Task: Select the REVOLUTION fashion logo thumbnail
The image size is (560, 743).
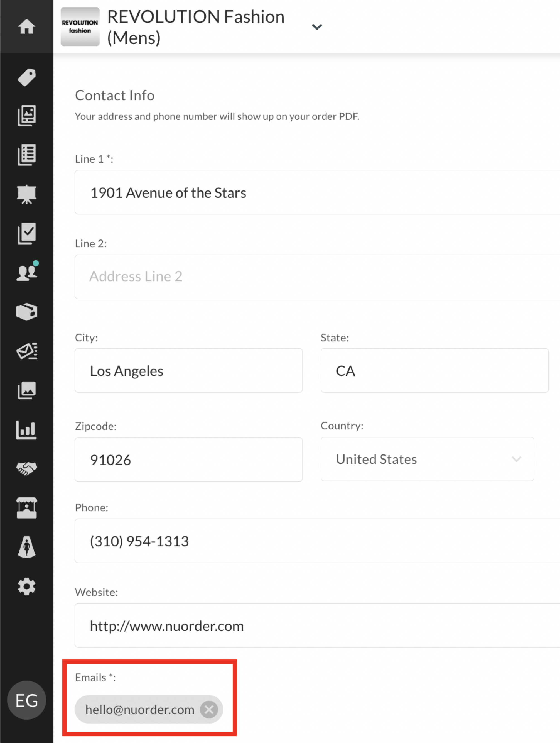Action: coord(80,26)
